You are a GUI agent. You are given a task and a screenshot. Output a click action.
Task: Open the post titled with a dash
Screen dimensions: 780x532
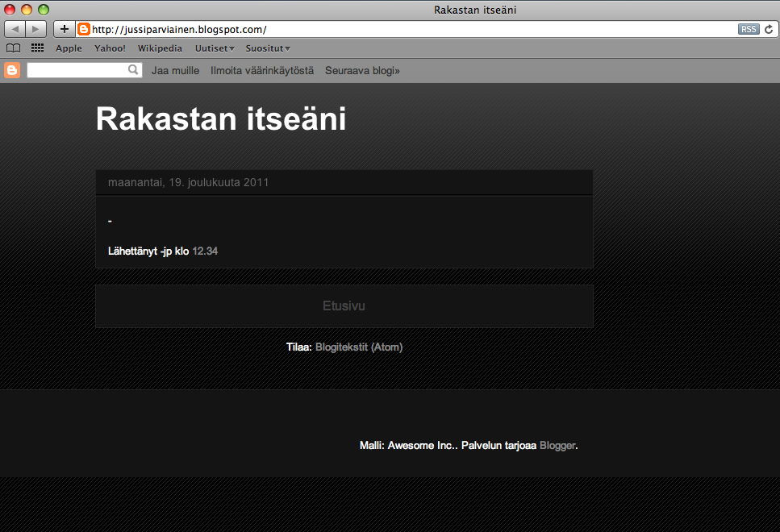110,221
